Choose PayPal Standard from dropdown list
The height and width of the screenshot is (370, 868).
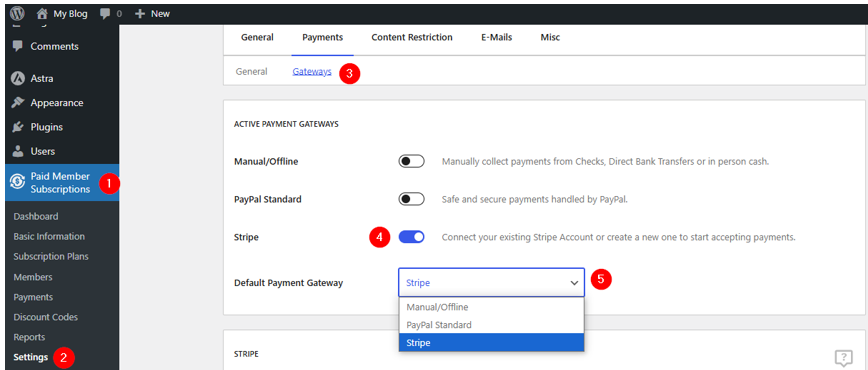pos(491,325)
